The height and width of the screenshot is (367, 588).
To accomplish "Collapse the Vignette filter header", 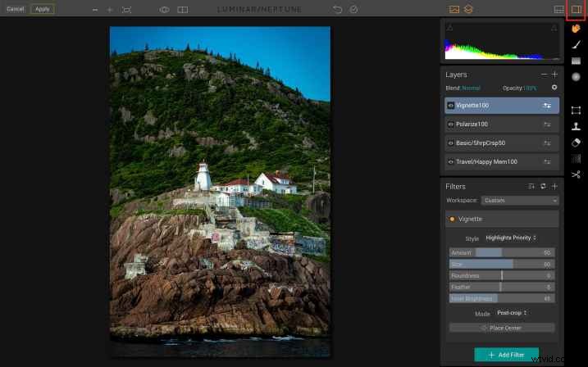I will click(x=502, y=219).
